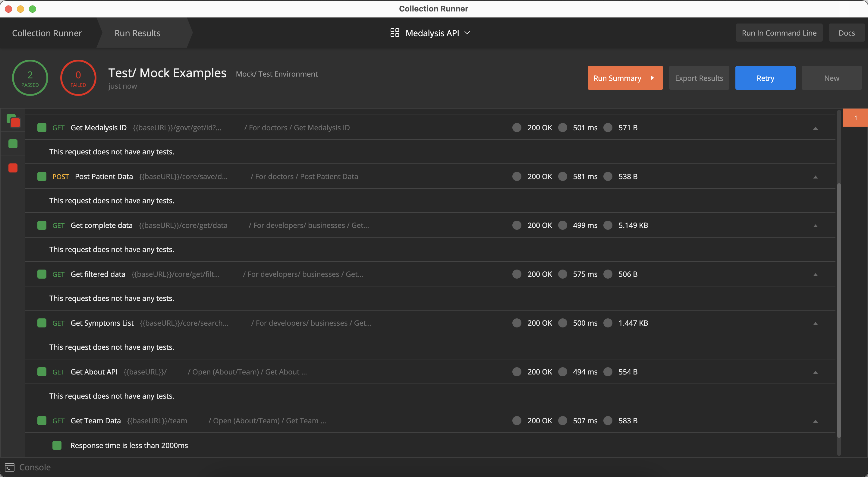
Task: Filter passed results with the green sidebar square
Action: click(x=13, y=144)
